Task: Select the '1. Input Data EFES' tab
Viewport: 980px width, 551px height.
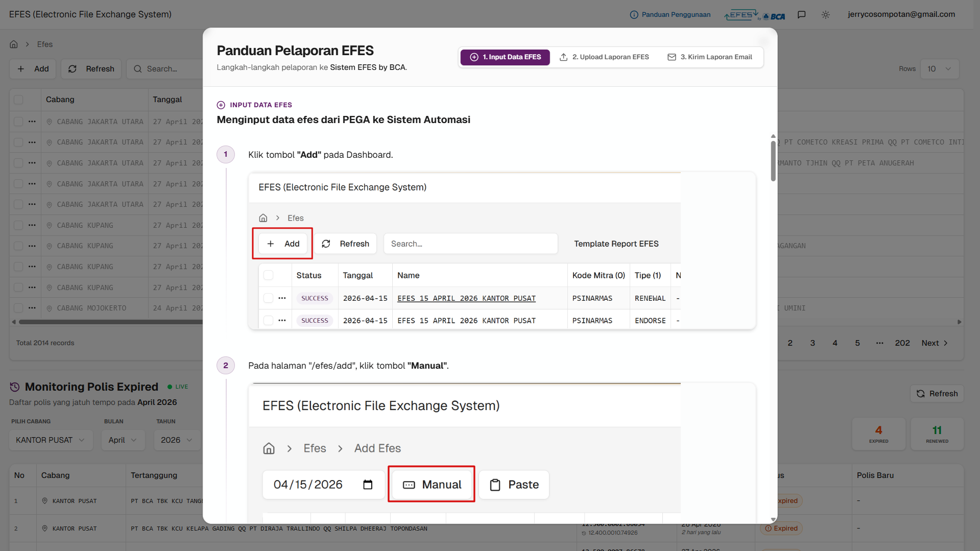Action: (505, 57)
